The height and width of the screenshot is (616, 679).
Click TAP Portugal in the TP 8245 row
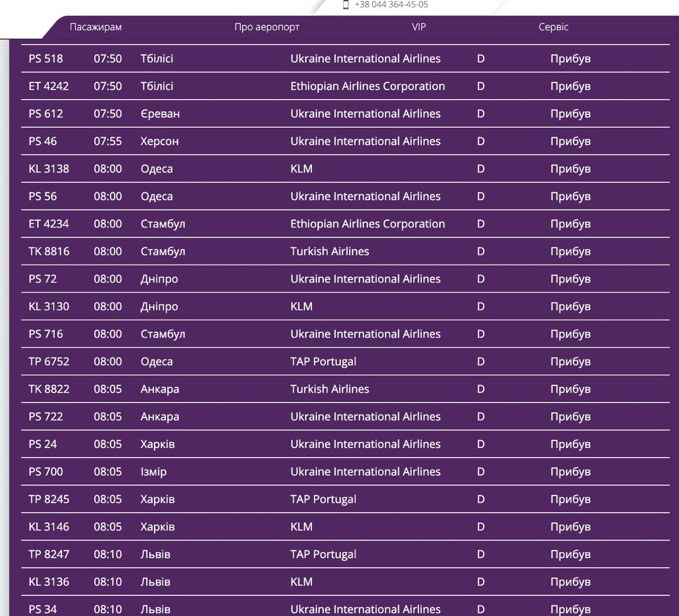click(323, 500)
